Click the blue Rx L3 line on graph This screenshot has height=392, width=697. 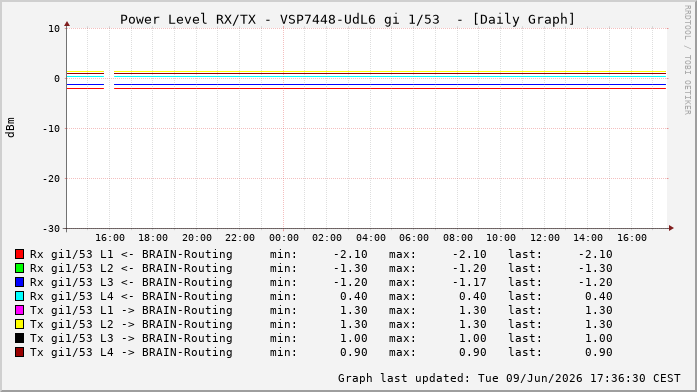click(390, 84)
